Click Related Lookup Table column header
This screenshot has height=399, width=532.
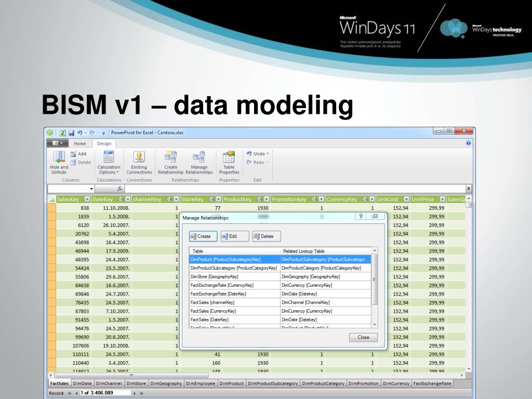point(326,251)
